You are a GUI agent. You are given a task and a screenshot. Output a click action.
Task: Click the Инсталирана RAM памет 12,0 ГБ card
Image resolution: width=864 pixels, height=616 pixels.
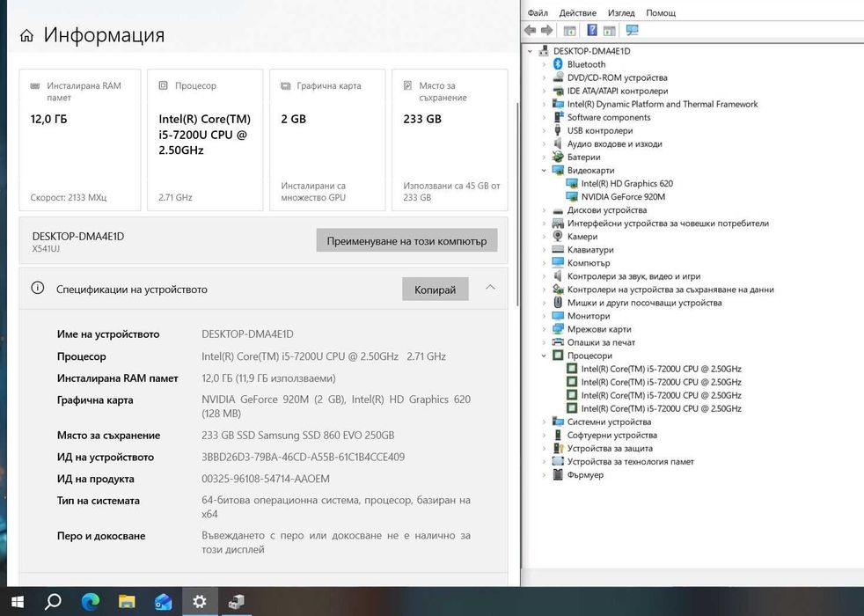tap(80, 140)
